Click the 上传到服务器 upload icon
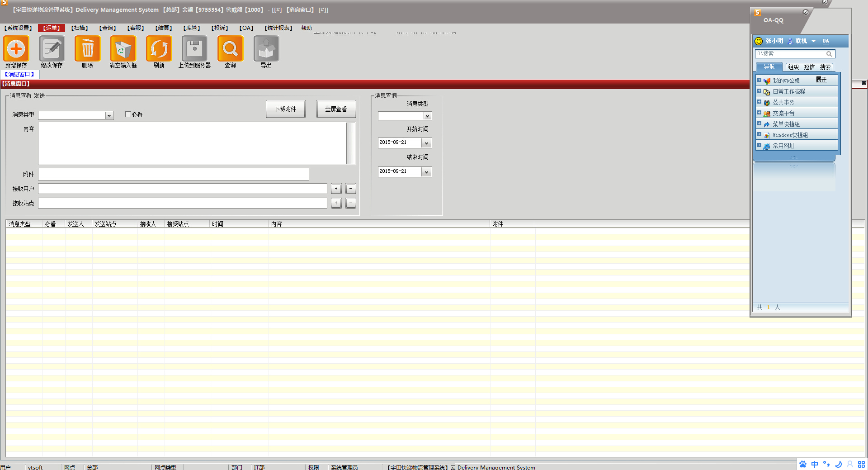 tap(194, 48)
